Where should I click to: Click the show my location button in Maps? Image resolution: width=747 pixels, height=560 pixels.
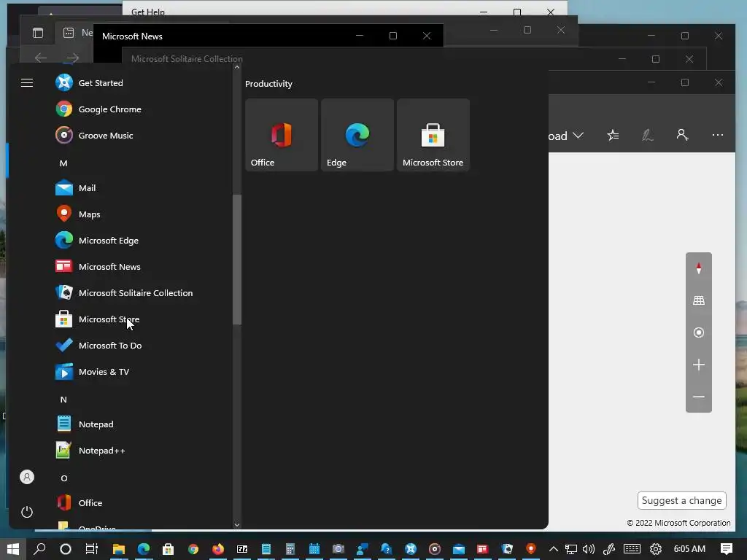(698, 332)
